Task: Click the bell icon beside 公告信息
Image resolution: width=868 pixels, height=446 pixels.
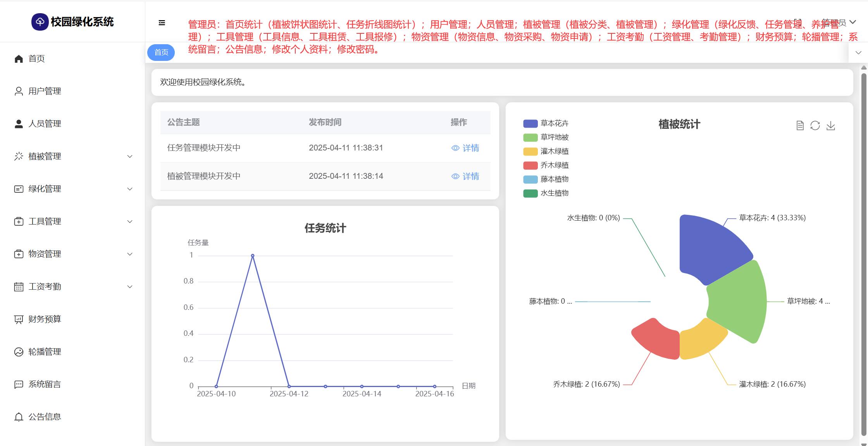Action: point(19,417)
